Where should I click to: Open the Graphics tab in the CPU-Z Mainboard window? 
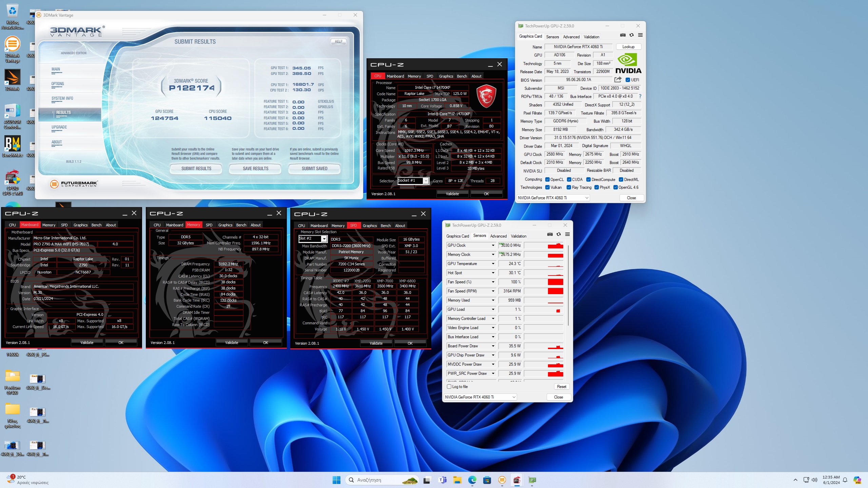tap(81, 225)
